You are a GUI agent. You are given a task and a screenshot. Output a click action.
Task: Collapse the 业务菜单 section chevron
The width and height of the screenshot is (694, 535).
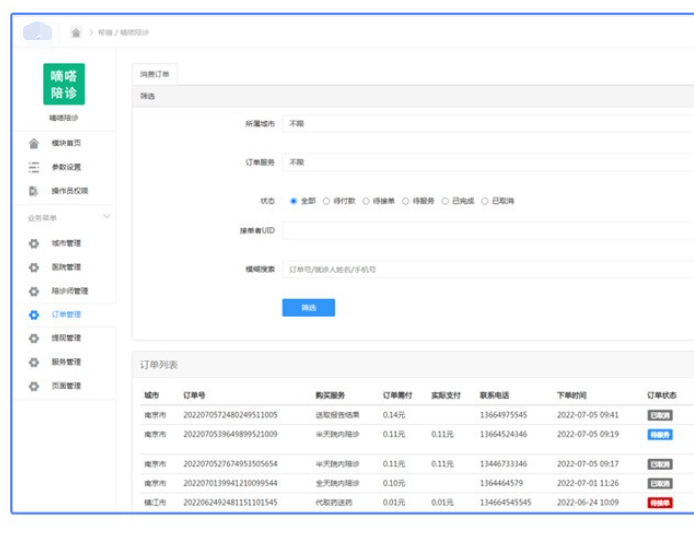pos(107,217)
